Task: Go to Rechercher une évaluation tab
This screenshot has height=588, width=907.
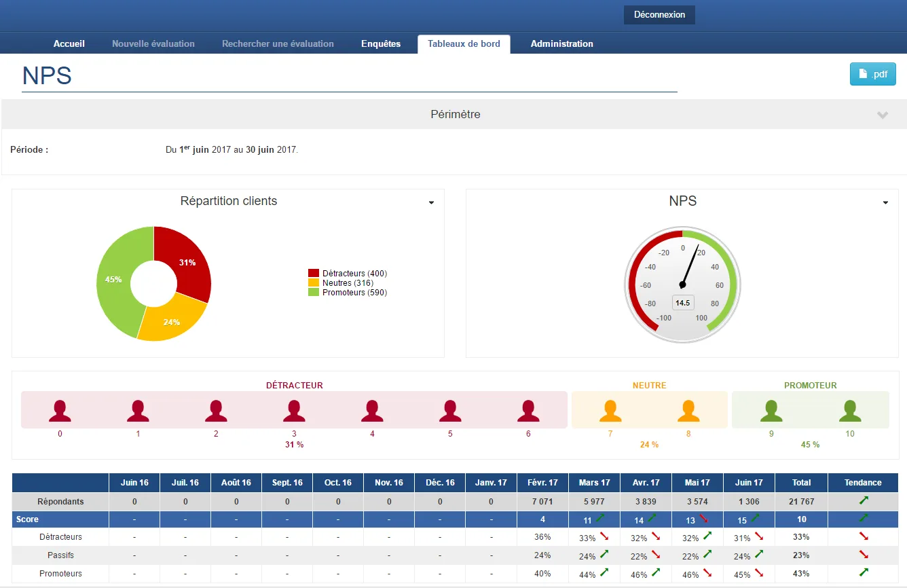Action: [278, 43]
